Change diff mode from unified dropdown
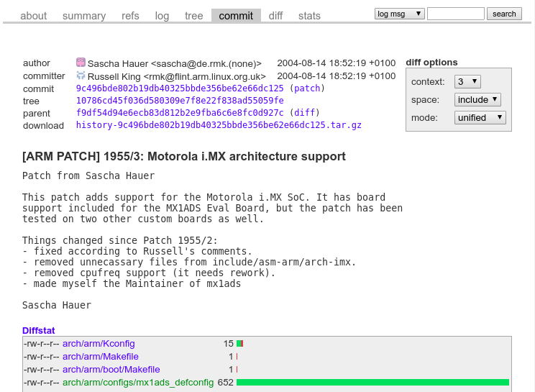 [x=480, y=118]
